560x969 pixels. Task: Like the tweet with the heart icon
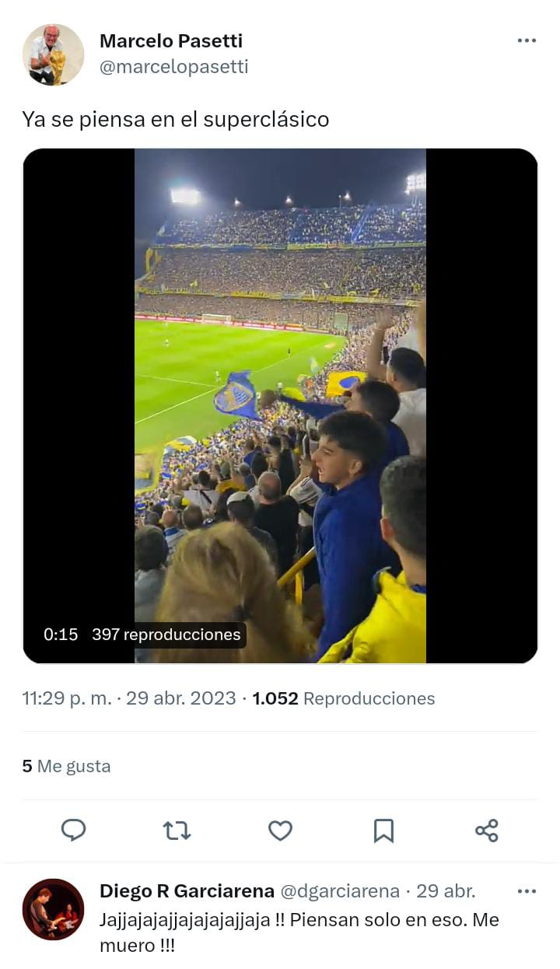click(x=280, y=831)
